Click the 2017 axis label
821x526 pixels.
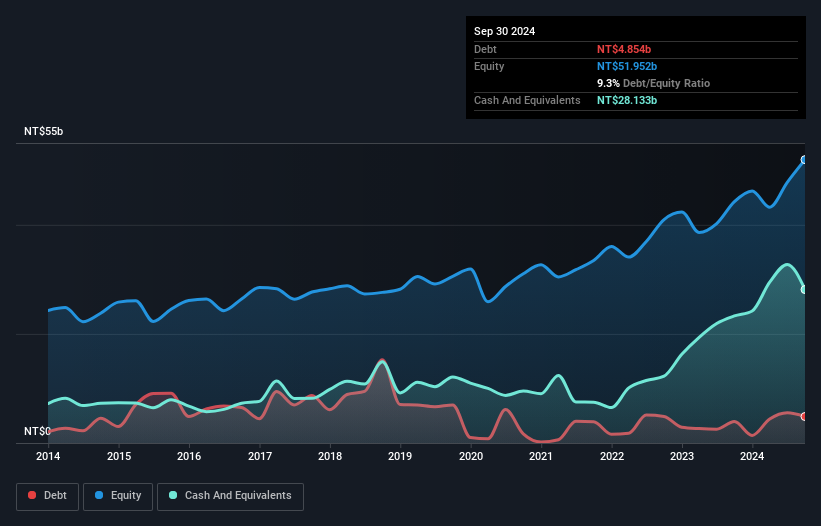coord(260,456)
